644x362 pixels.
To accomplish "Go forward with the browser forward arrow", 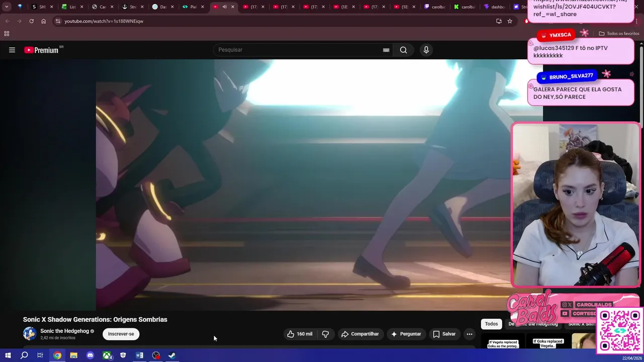I will [x=19, y=21].
